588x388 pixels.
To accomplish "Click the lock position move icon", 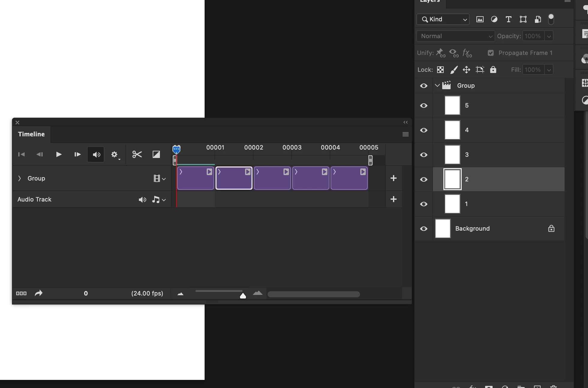I will point(466,70).
